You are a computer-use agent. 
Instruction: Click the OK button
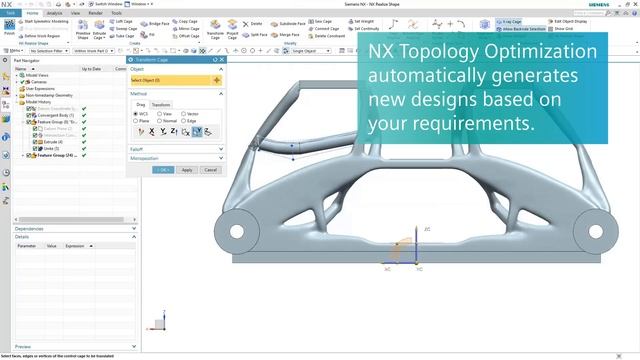tap(163, 170)
